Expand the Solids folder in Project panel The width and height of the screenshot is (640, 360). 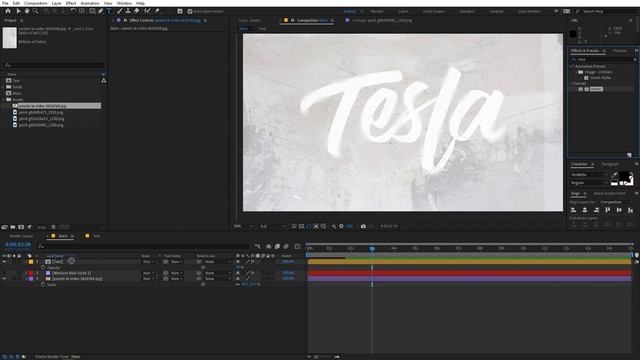pyautogui.click(x=4, y=87)
